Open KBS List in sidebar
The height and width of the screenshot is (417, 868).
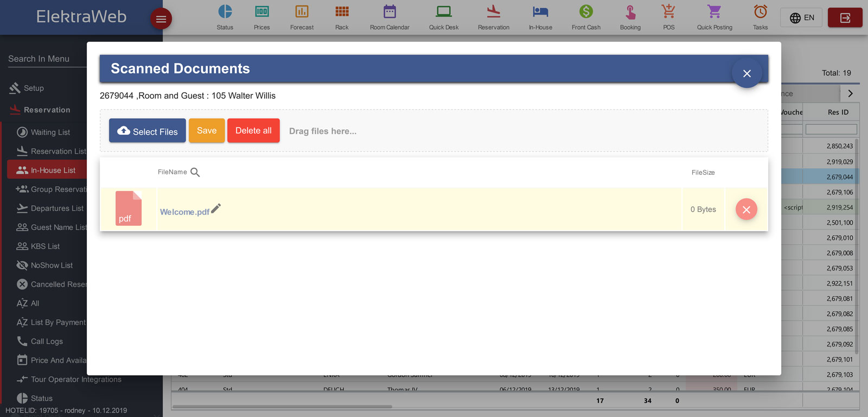click(x=45, y=246)
